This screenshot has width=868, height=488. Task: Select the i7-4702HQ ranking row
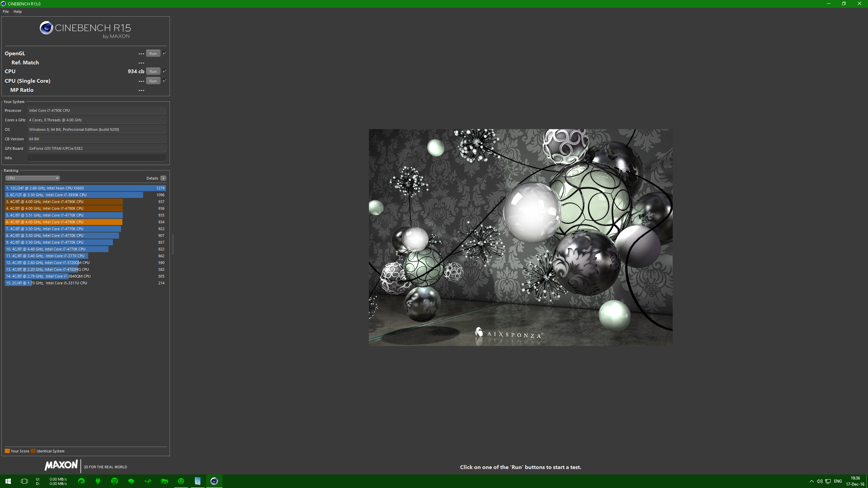click(85, 269)
